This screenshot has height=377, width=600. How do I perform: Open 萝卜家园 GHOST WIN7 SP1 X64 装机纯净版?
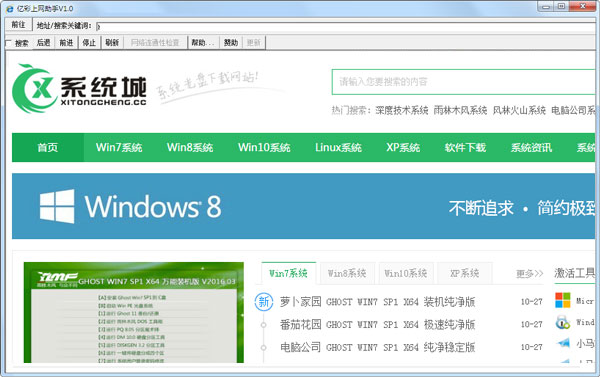click(377, 302)
